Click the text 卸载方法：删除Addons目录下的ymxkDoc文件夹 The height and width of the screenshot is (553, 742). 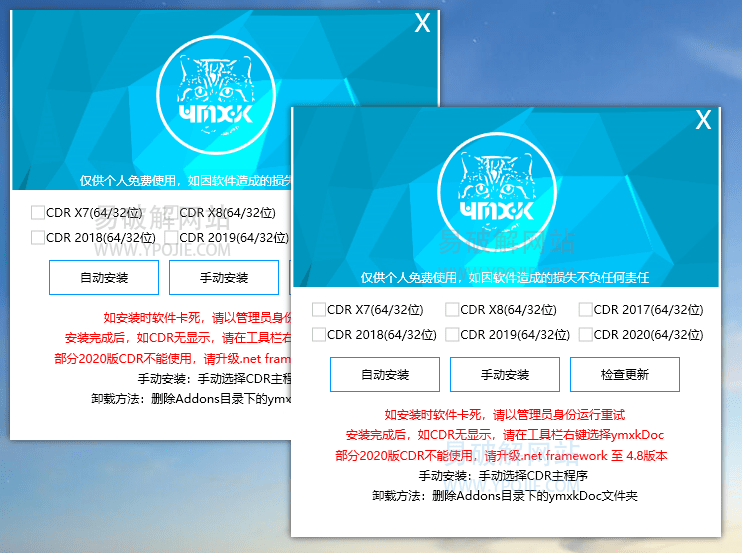(505, 496)
